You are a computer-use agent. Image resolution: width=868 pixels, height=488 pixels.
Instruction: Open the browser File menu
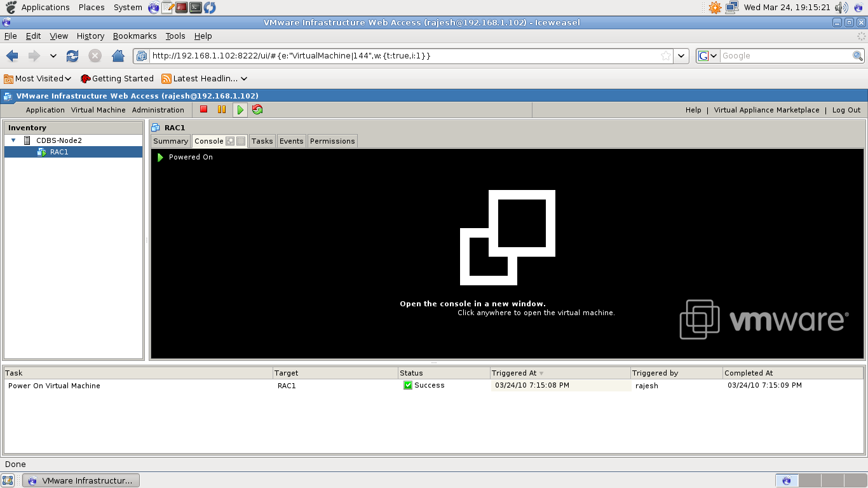point(10,36)
